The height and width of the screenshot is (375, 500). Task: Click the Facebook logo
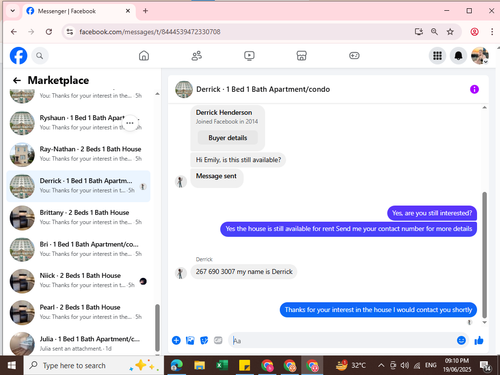(18, 55)
